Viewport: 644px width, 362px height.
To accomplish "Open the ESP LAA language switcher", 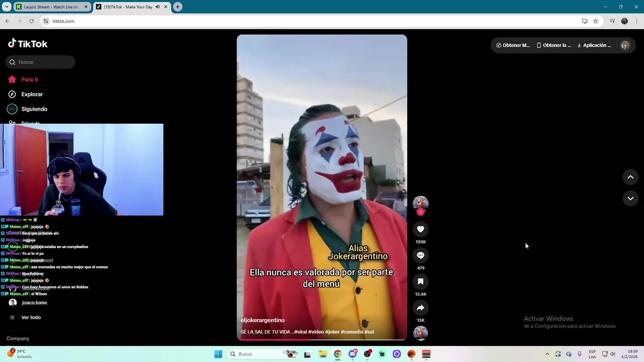I will tap(592, 354).
